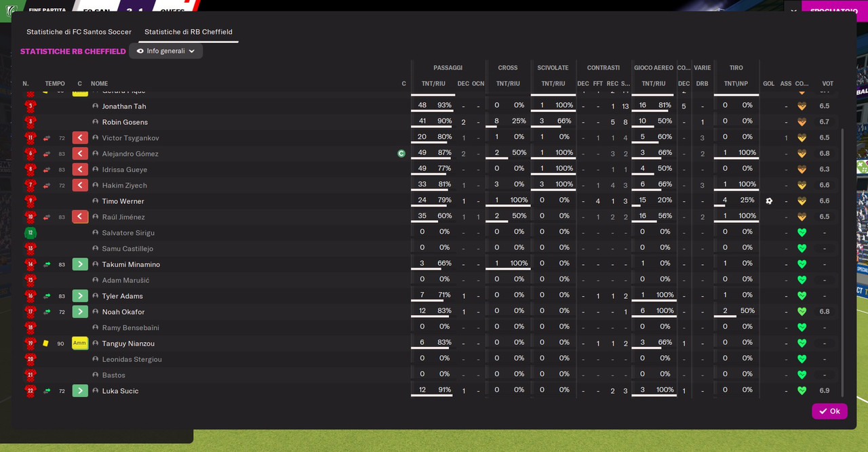Screen dimensions: 868x452
Task: Click the STATISTICHE RB CHEFFIELD heading
Action: pyautogui.click(x=73, y=52)
